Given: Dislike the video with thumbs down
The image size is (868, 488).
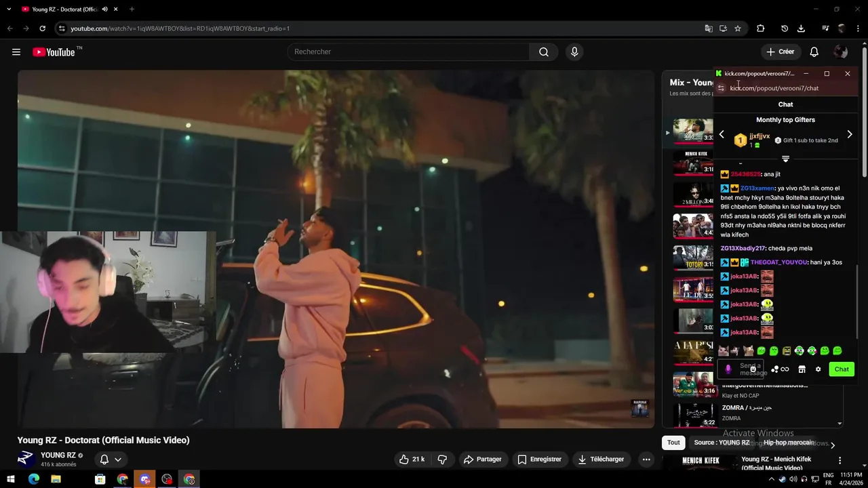Looking at the screenshot, I should 442,460.
